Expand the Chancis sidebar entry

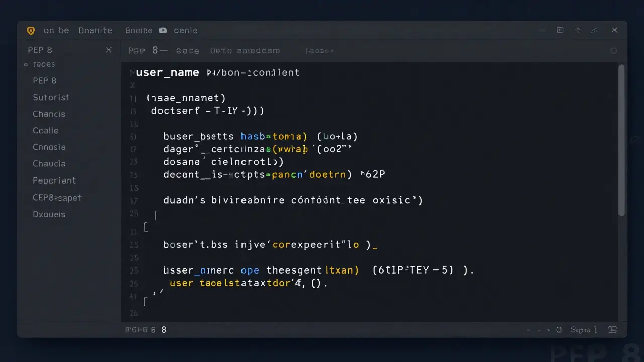click(x=49, y=114)
